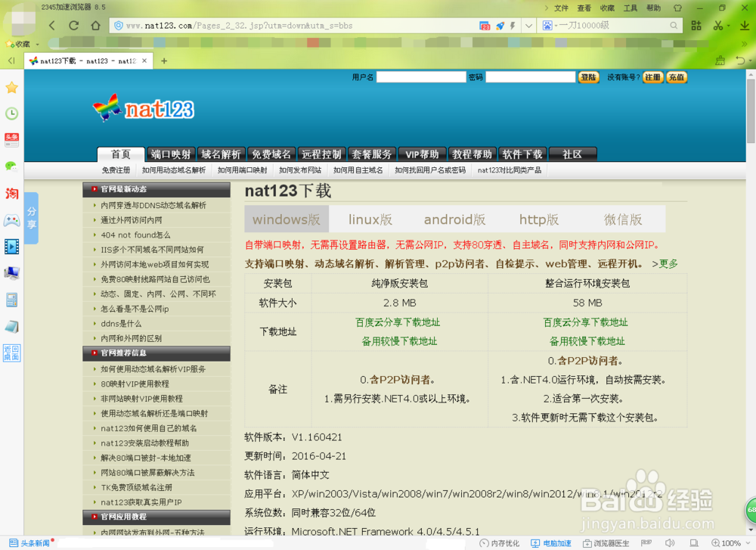Open favorites star in left sidebar
Screen dimensions: 756x550
[x=11, y=88]
